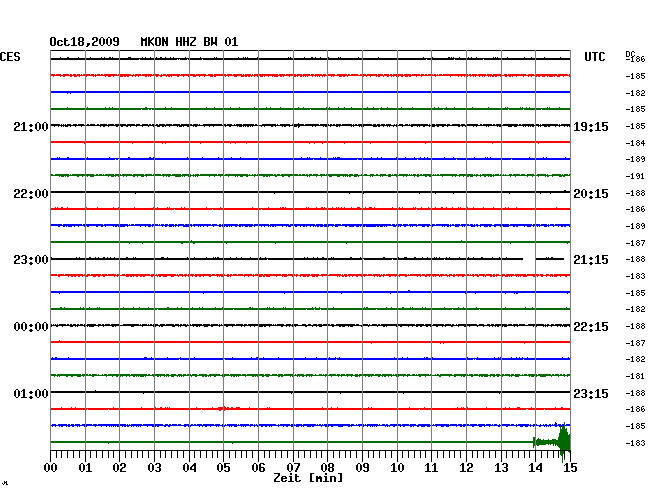Click the small red spike near minute 05

point(222,409)
